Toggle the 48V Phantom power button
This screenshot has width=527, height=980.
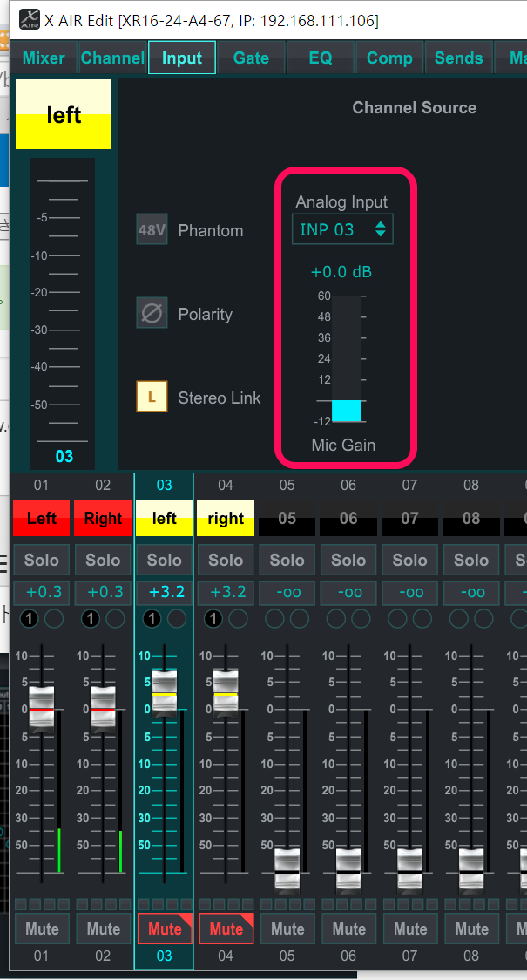coord(152,229)
